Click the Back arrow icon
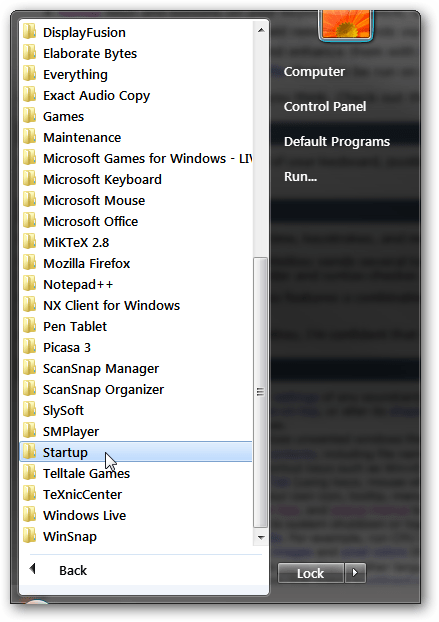The height and width of the screenshot is (622, 439). coord(33,569)
